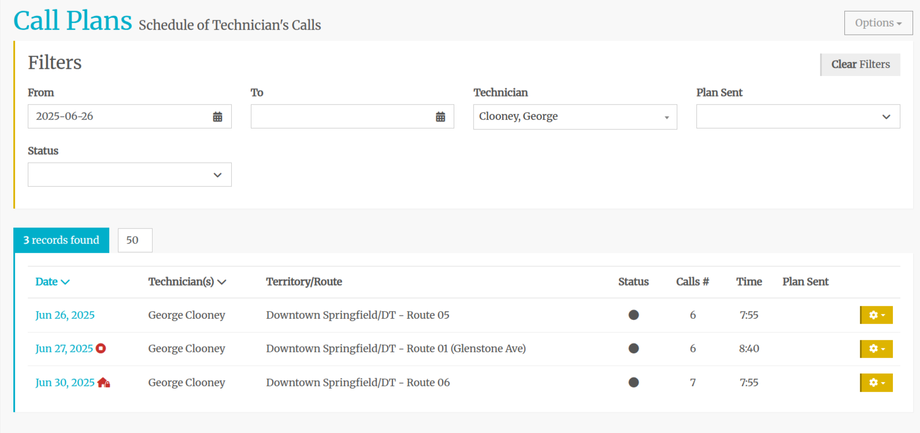Open the Options menu
920x433 pixels.
(x=878, y=23)
